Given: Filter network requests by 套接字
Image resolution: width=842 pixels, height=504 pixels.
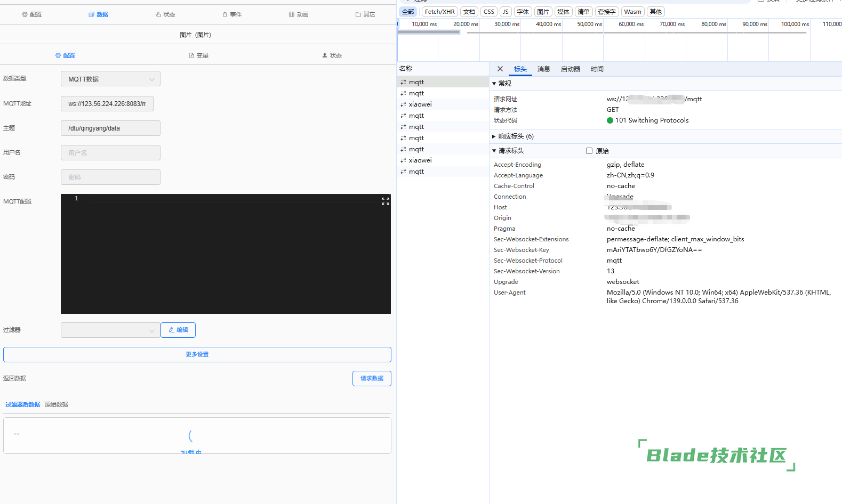Looking at the screenshot, I should point(606,12).
